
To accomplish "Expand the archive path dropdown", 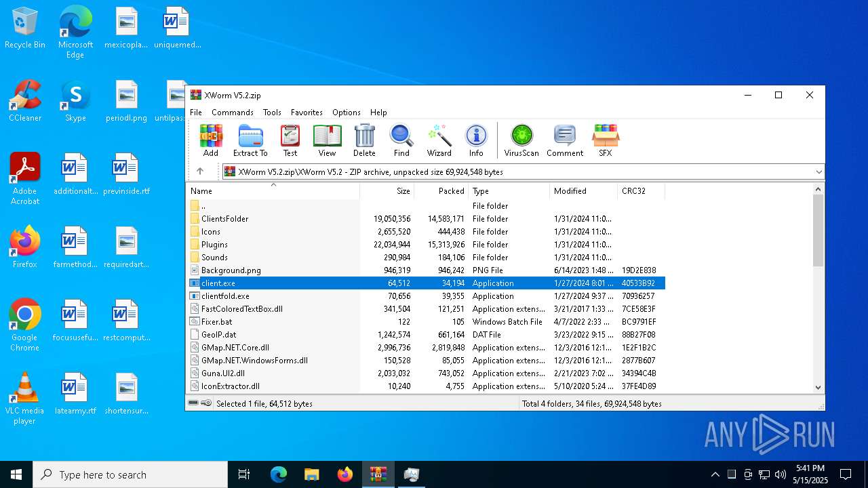I will tap(818, 172).
